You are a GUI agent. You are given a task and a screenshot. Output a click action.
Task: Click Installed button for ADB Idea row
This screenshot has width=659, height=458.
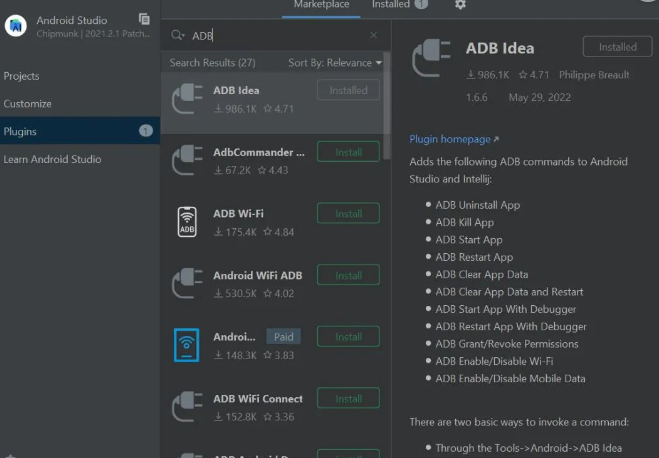pos(348,90)
